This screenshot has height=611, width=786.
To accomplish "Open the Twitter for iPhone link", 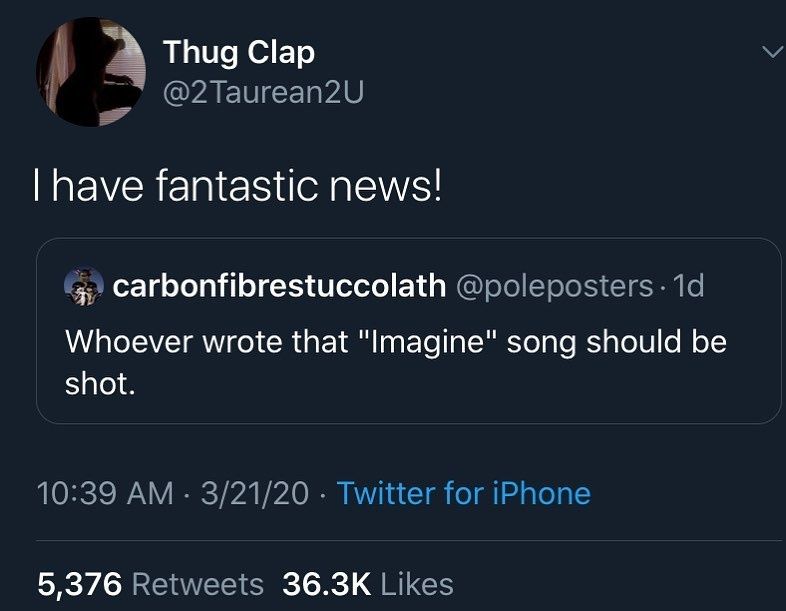I will [463, 493].
